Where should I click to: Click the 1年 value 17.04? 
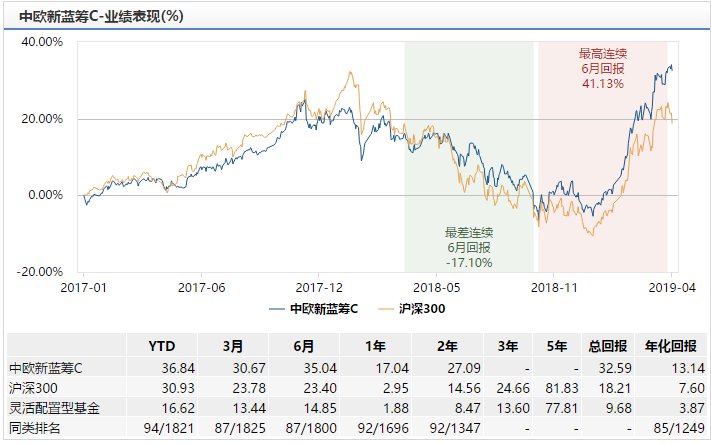[392, 368]
